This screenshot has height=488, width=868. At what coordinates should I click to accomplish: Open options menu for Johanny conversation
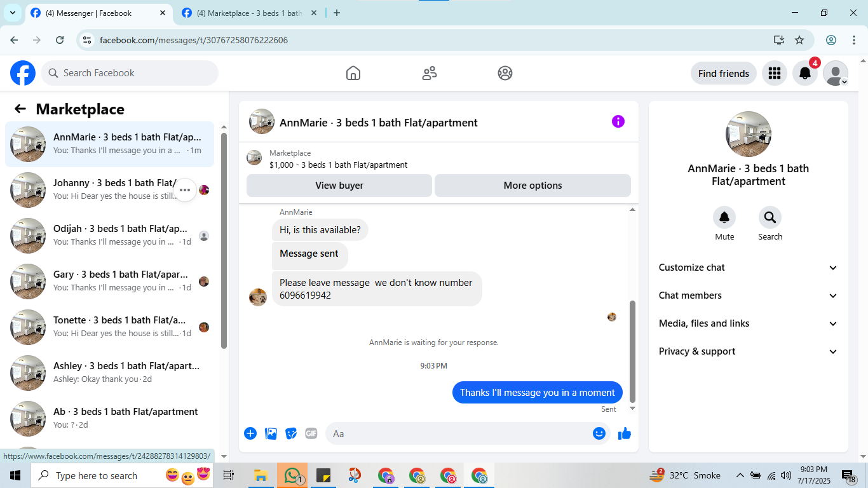[x=185, y=190]
